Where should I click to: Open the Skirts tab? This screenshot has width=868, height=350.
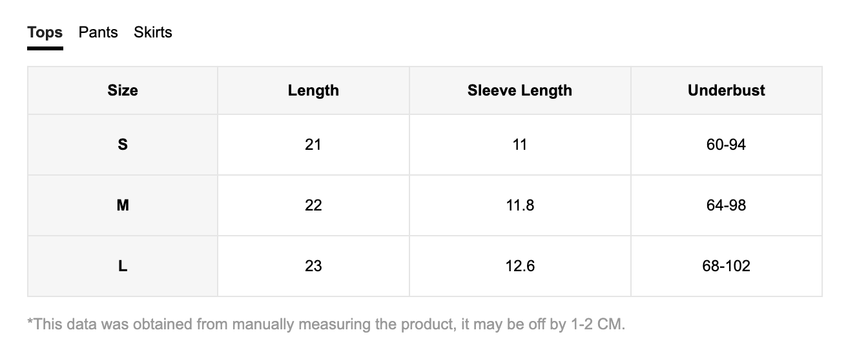[x=153, y=32]
